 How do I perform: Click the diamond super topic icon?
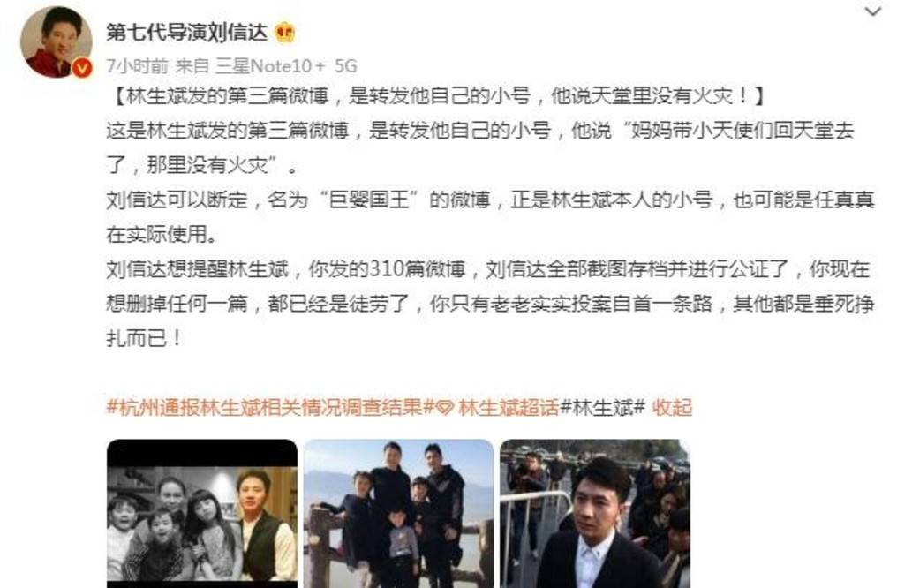pyautogui.click(x=445, y=408)
